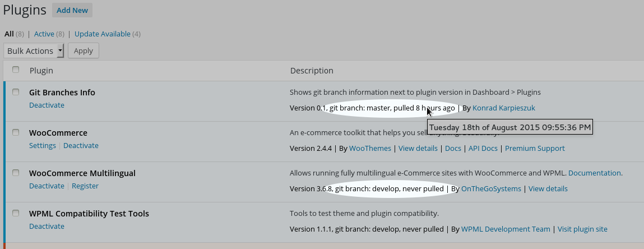Screen dimensions: 644x249
Task: Check the WooCommerce plugin checkbox
Action: [16, 132]
